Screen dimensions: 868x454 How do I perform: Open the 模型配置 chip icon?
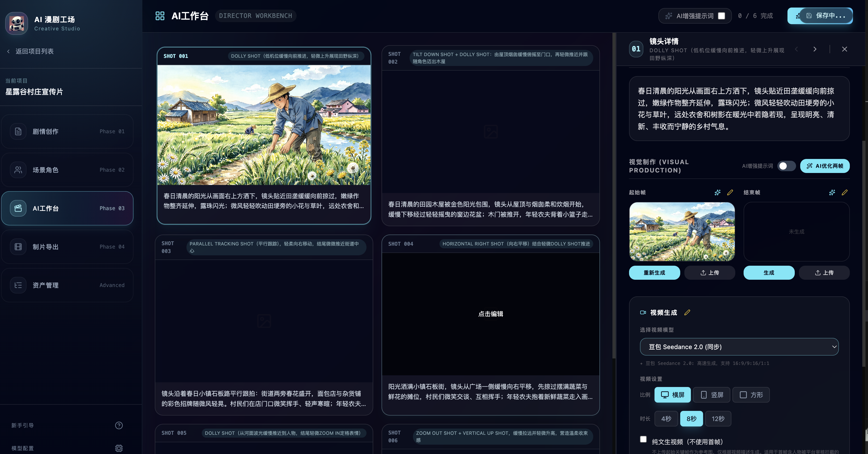(119, 448)
